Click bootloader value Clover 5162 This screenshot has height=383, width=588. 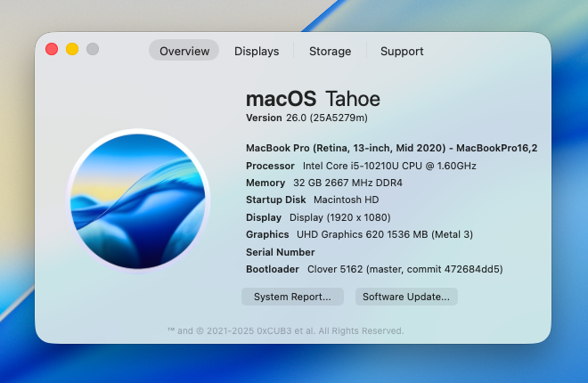tap(405, 269)
